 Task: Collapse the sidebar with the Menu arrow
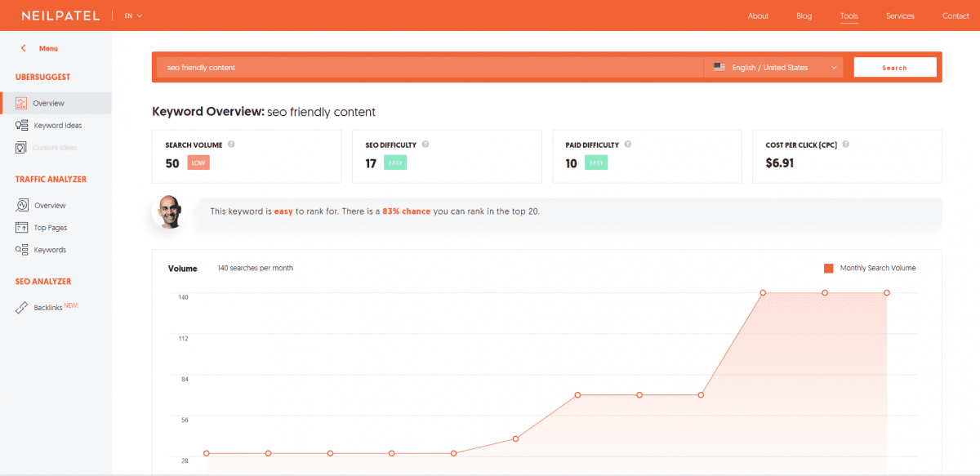[x=23, y=48]
